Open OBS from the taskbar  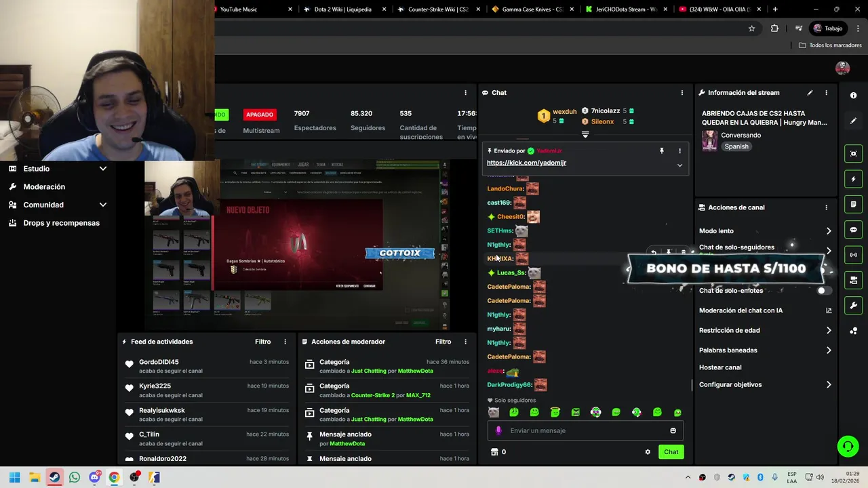click(x=134, y=477)
